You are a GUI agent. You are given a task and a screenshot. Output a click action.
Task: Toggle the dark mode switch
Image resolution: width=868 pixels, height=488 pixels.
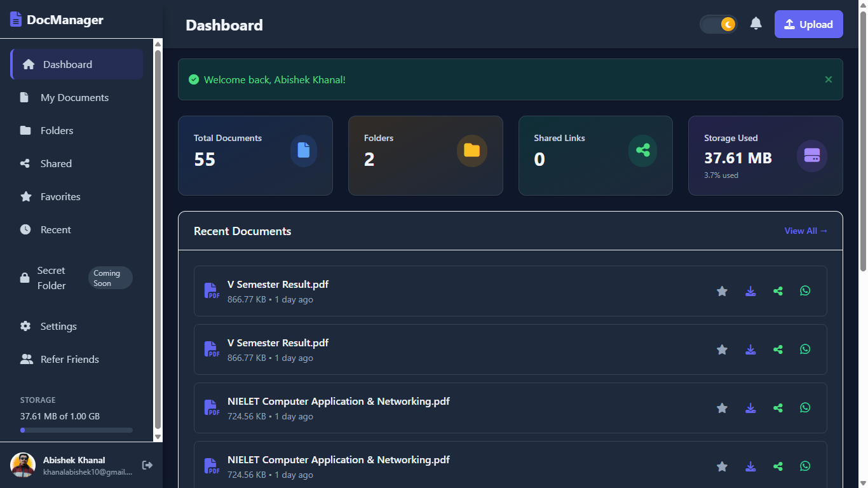click(719, 24)
